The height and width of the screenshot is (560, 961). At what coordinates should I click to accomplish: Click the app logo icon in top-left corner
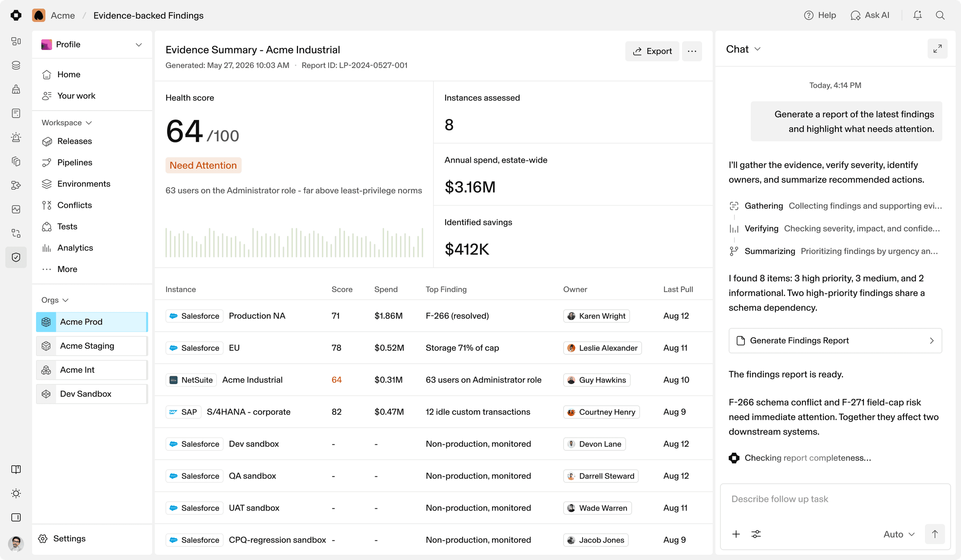(x=16, y=15)
